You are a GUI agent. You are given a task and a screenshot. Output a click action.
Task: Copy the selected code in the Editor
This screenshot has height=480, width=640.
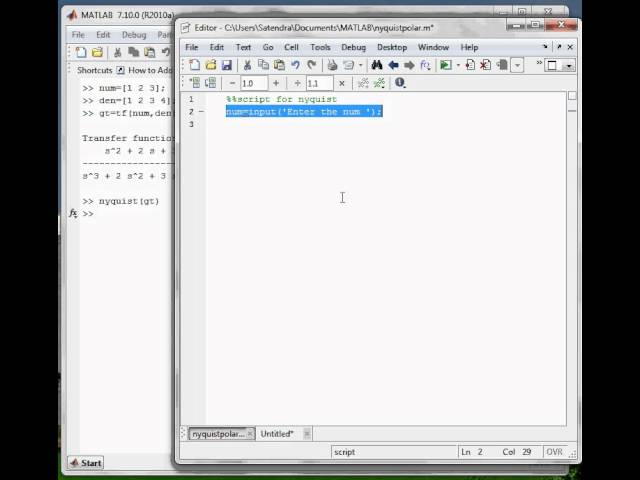tap(263, 65)
